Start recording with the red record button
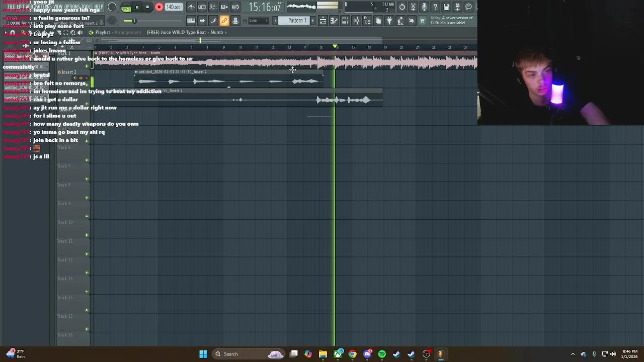This screenshot has height=362, width=644. point(159,7)
